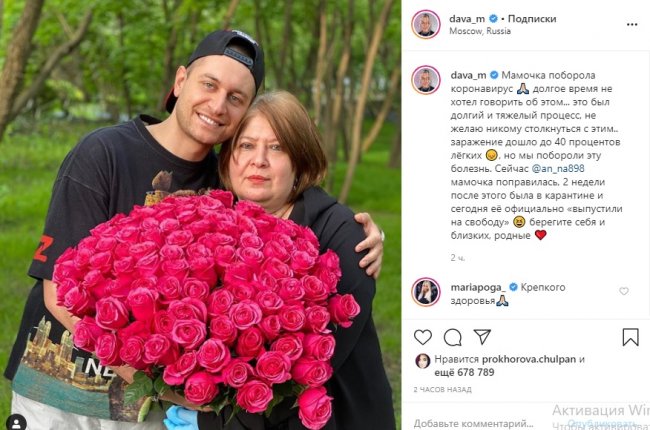
Task: Share the post with paper plane icon
Action: tap(482, 337)
